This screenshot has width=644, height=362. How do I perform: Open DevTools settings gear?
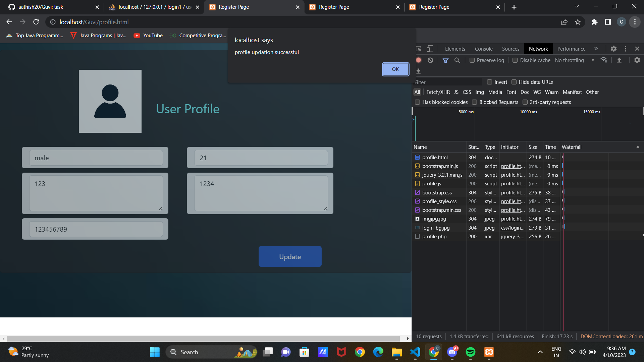click(x=613, y=49)
